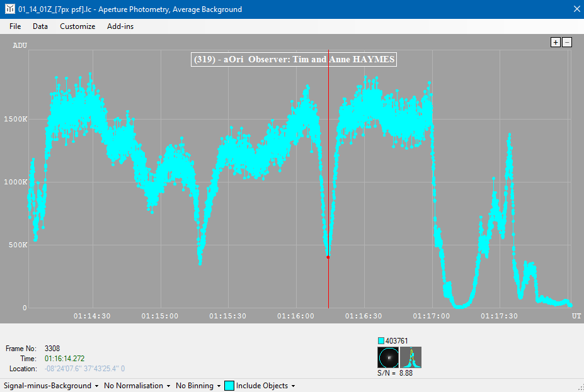Open the Data menu

(40, 26)
